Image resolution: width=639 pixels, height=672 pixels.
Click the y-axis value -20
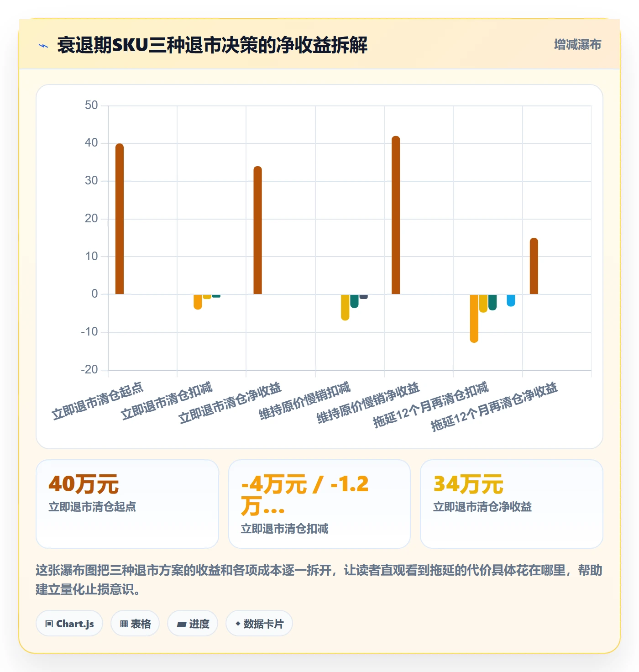(x=89, y=370)
